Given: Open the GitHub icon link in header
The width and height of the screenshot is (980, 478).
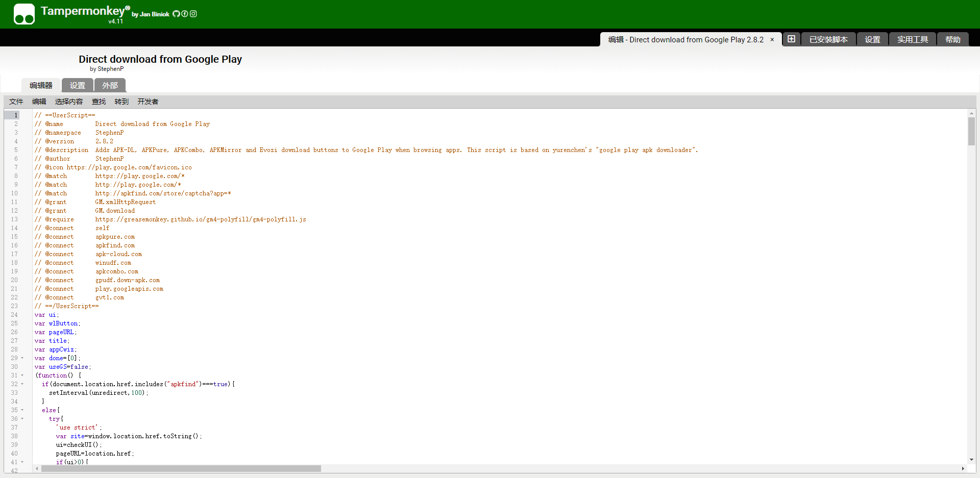Looking at the screenshot, I should [x=176, y=14].
